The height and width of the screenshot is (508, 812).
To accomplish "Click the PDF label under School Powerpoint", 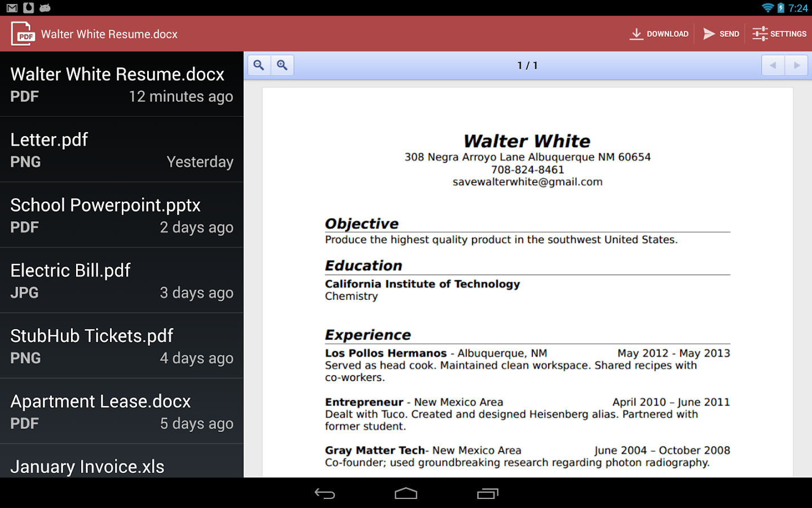I will (25, 227).
